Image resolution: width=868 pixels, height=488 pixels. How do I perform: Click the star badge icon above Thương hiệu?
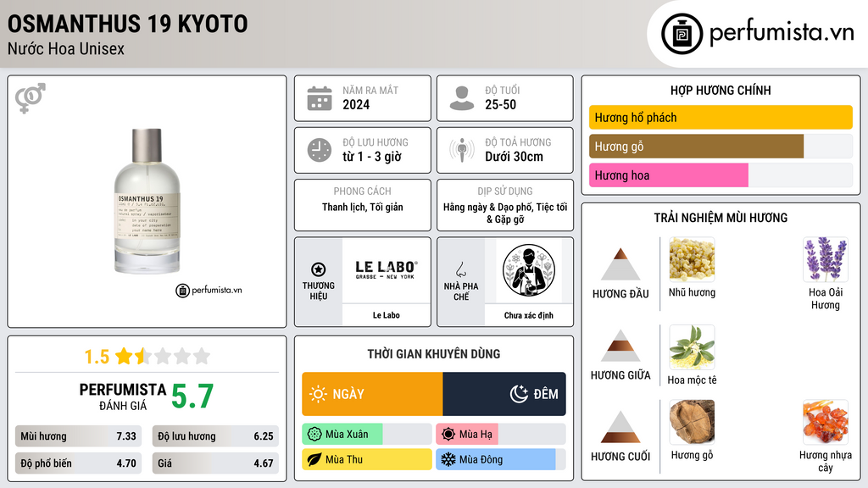point(319,269)
